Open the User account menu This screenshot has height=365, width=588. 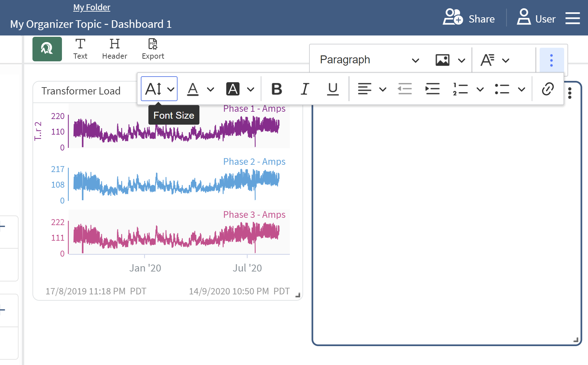536,19
